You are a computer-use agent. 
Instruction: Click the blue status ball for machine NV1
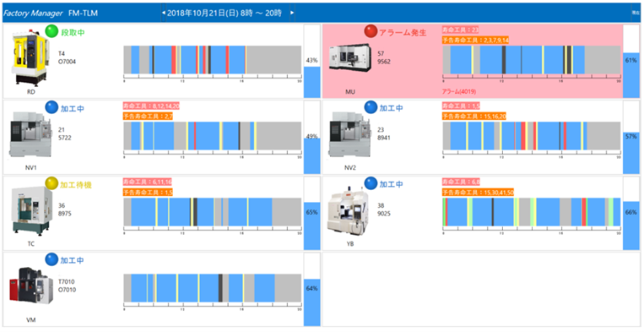click(x=51, y=107)
